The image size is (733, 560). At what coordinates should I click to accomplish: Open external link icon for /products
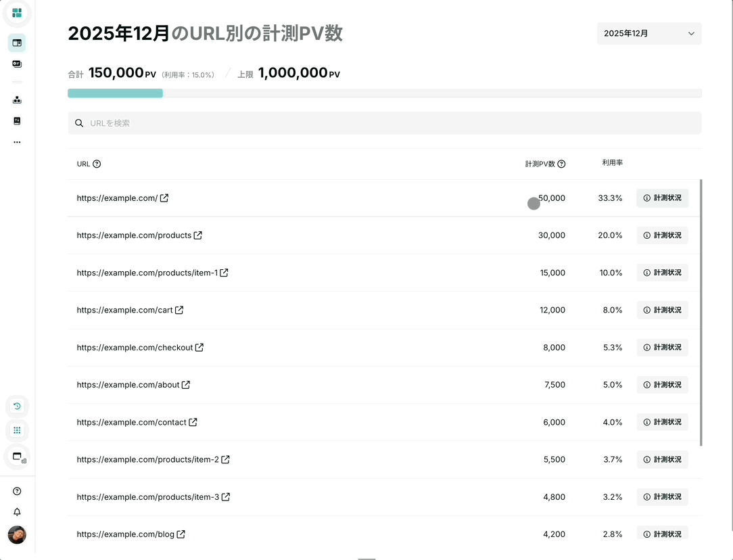pyautogui.click(x=197, y=235)
